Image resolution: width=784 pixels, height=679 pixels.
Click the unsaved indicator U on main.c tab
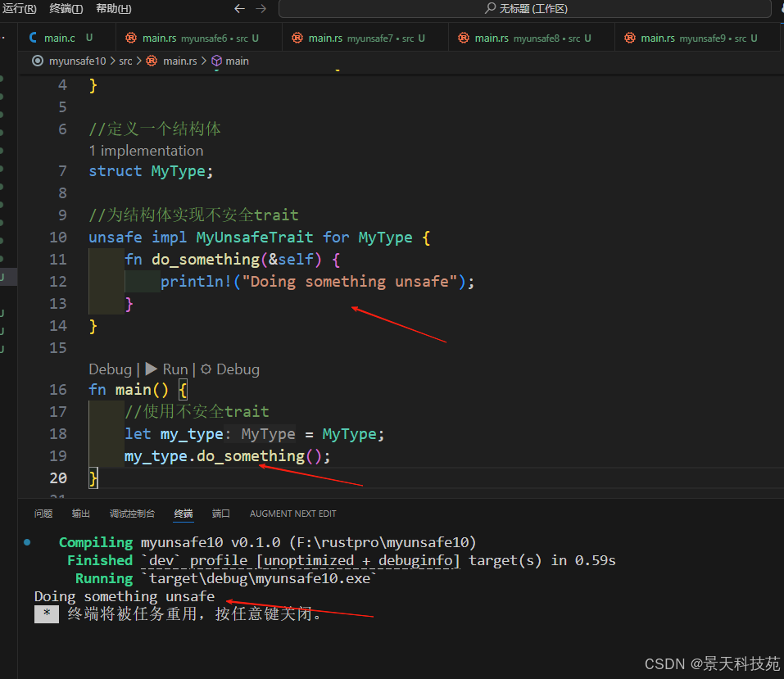coord(88,37)
